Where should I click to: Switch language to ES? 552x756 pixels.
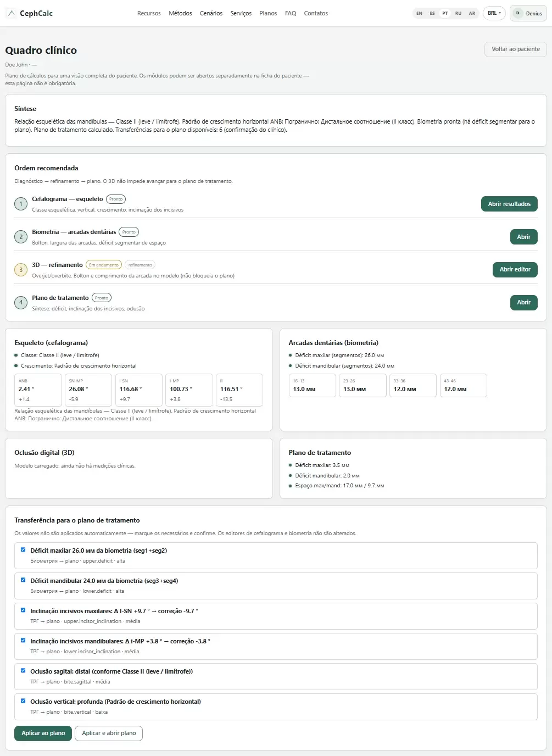(432, 13)
